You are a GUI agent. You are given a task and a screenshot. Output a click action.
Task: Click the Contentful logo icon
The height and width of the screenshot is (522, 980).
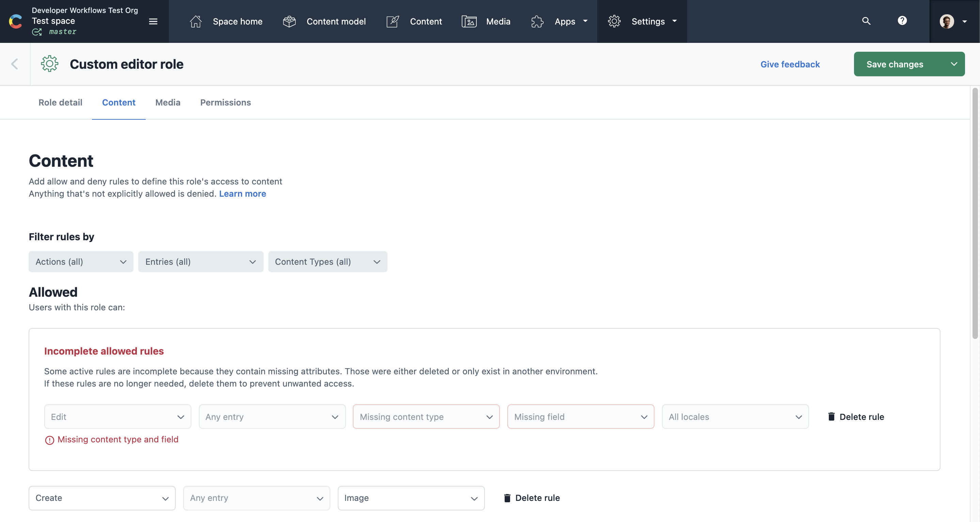click(16, 21)
